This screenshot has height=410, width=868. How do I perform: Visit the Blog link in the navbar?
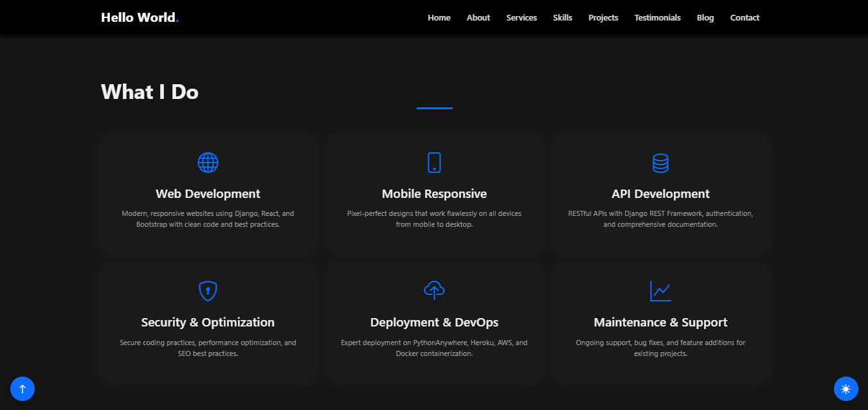point(705,17)
